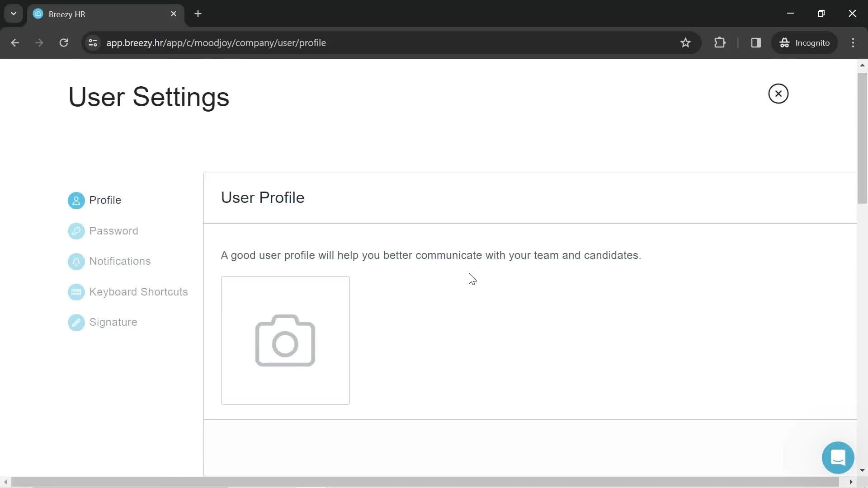Click the browser incognito indicator icon
868x488 pixels.
pyautogui.click(x=786, y=43)
